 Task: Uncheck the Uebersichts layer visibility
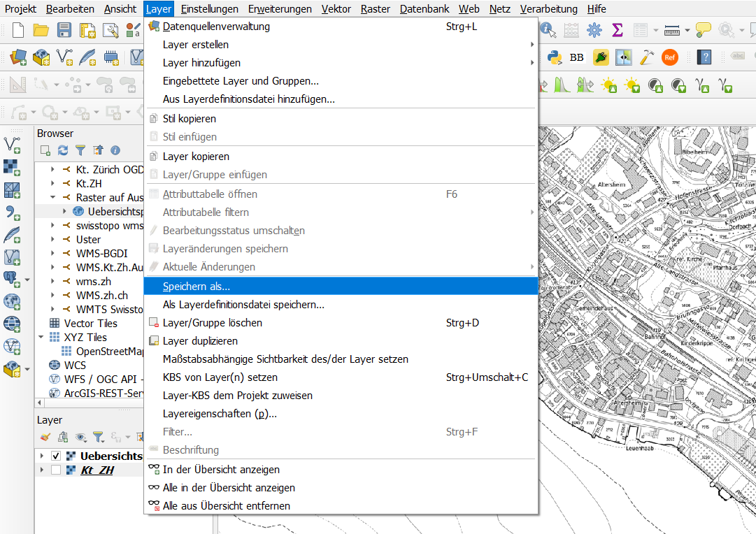(x=55, y=454)
